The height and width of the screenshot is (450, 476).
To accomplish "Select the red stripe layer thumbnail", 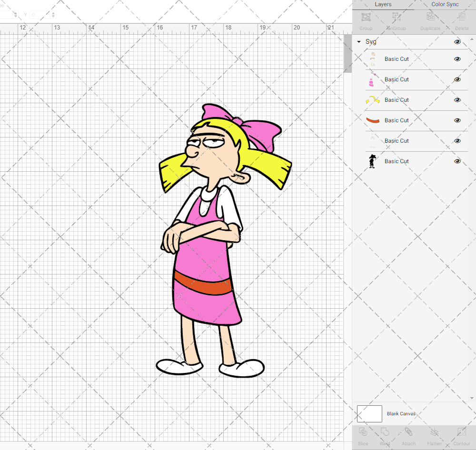I will pyautogui.click(x=373, y=120).
